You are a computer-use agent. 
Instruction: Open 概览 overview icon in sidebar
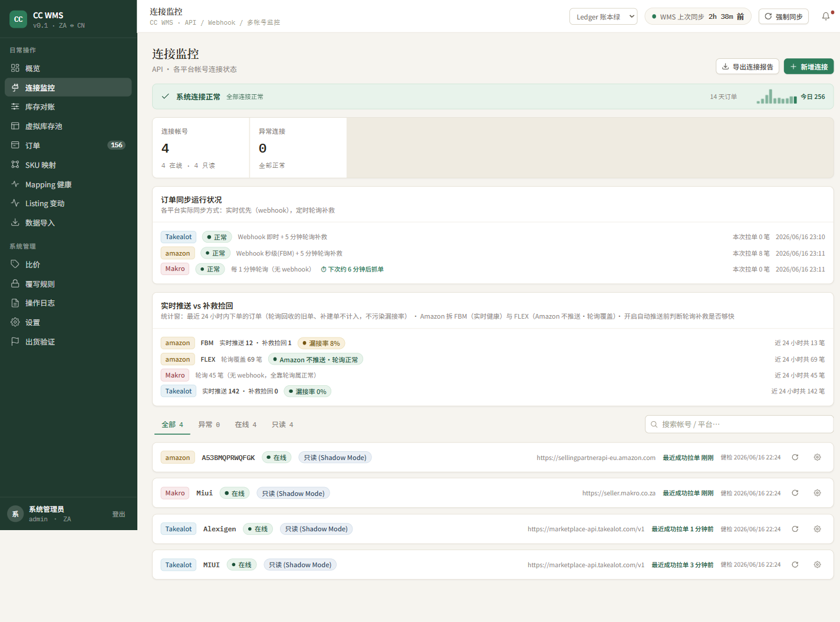point(15,68)
